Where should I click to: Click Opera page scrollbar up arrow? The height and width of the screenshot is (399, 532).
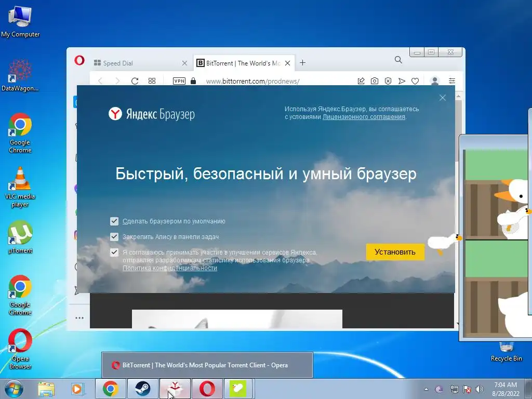(458, 97)
